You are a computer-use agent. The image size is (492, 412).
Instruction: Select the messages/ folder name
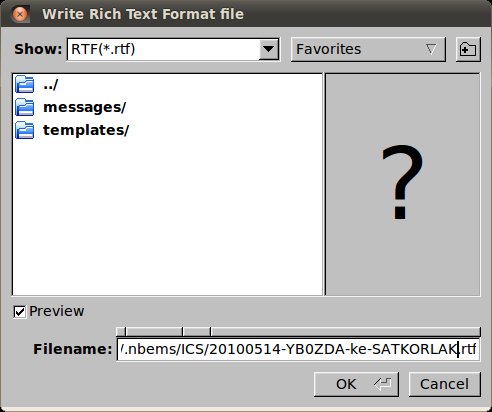[x=84, y=107]
